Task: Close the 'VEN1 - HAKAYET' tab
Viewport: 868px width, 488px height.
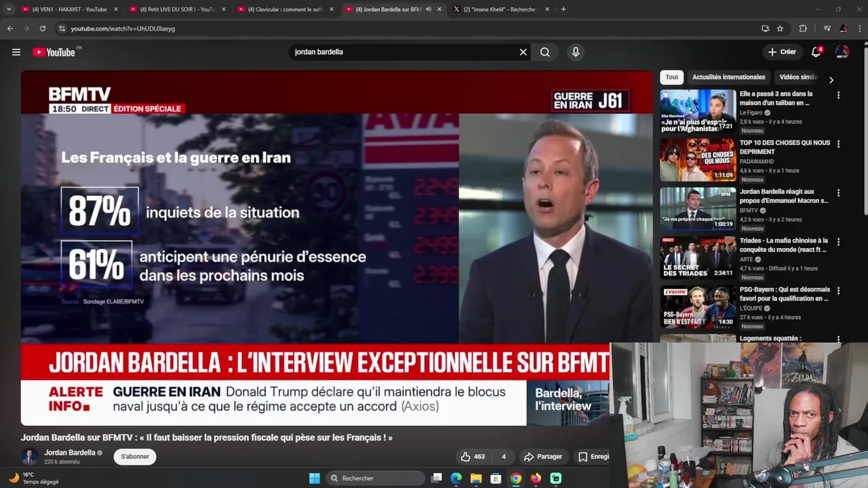Action: pos(116,9)
